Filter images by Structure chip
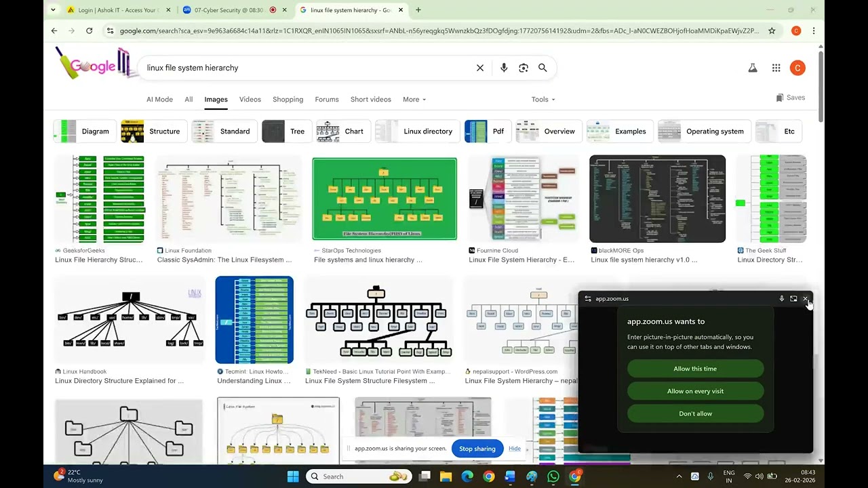Viewport: 868px width, 488px height. tap(153, 131)
